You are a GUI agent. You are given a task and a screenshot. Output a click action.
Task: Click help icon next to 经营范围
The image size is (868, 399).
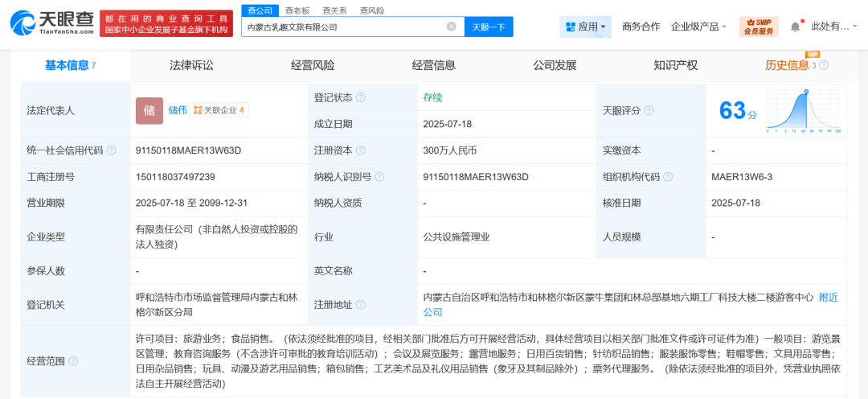coord(73,361)
